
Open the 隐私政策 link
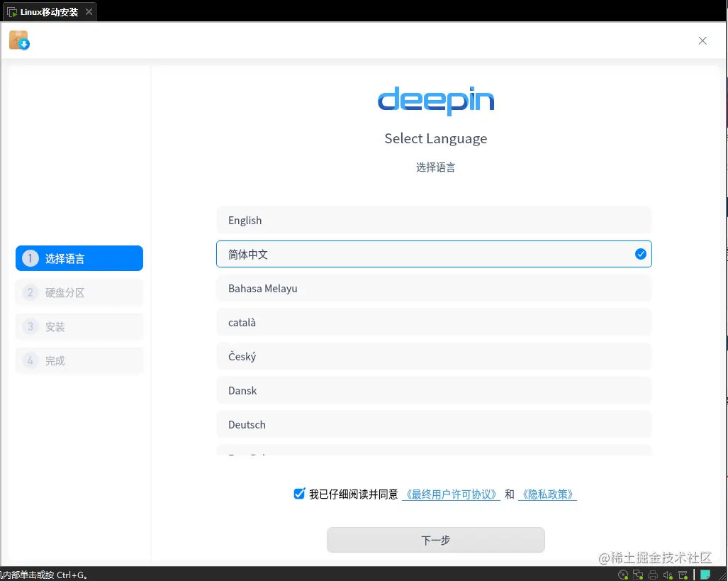click(547, 494)
